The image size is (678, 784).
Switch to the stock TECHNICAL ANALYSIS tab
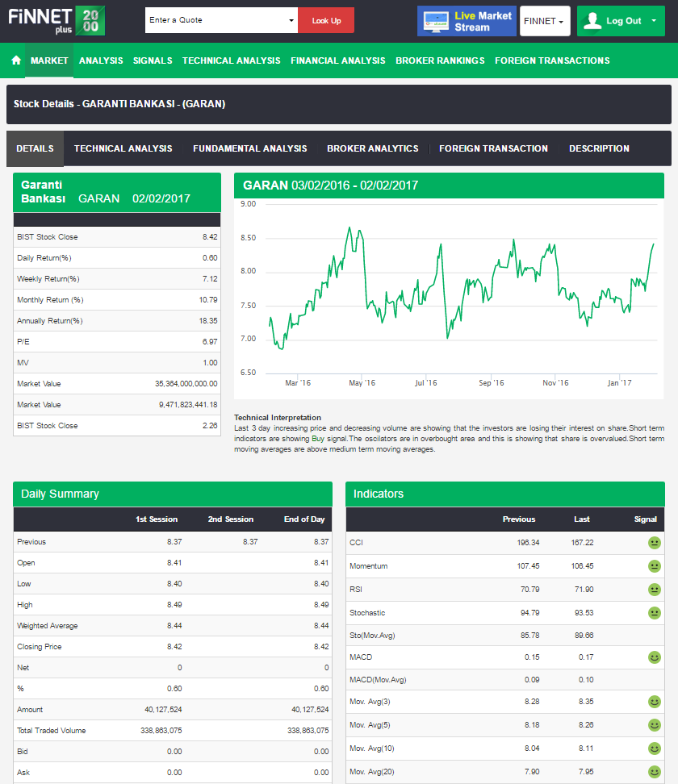(123, 148)
